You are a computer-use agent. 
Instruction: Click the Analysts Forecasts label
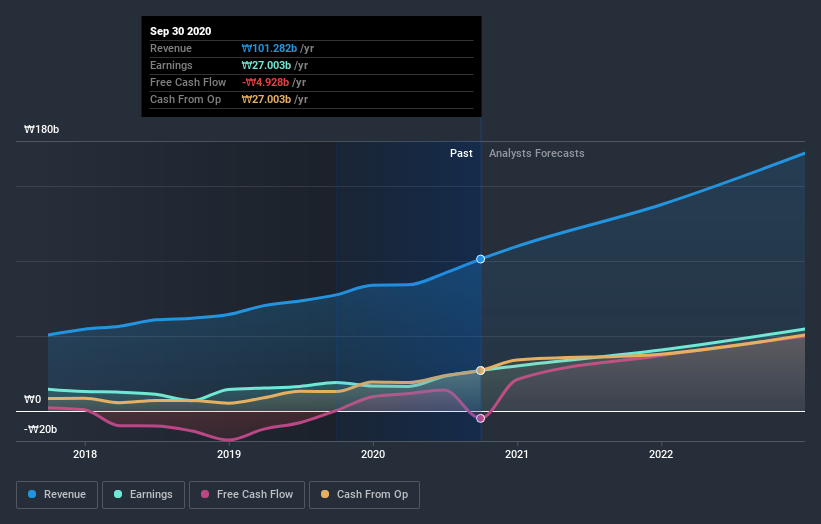pos(537,153)
